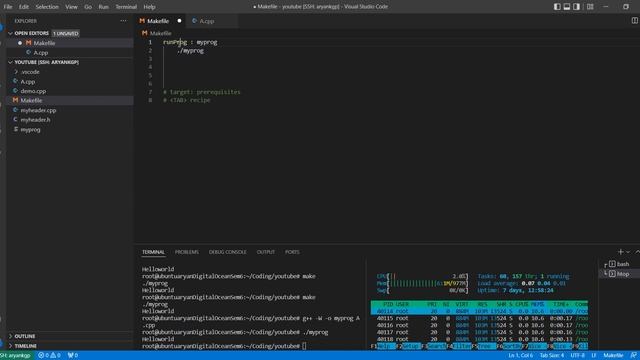Click the unsaved dot on Makefile tab
Image resolution: width=640 pixels, height=360 pixels.
179,21
